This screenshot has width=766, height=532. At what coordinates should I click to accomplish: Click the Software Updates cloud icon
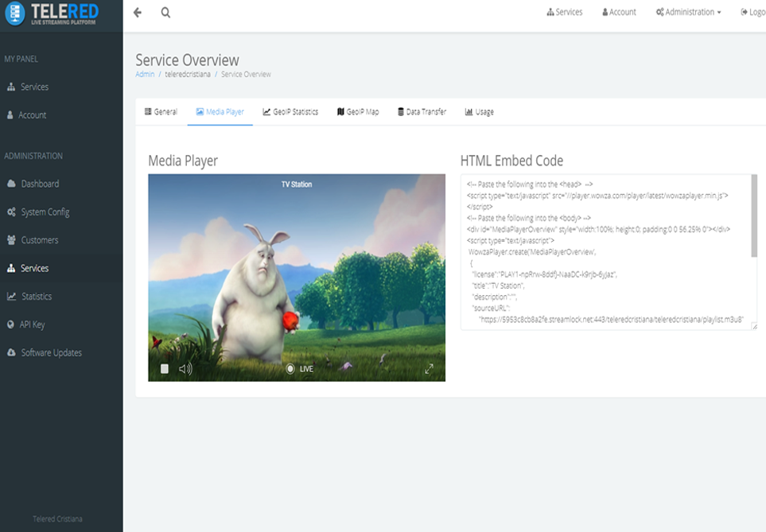click(x=11, y=352)
